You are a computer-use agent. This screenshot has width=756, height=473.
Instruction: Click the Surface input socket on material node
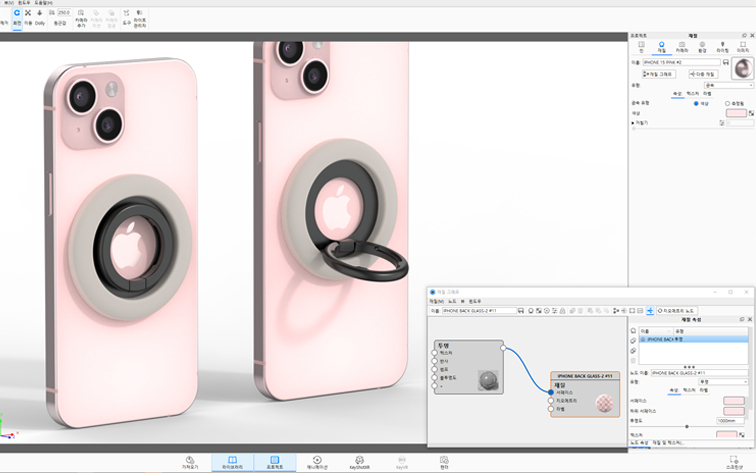click(x=551, y=392)
